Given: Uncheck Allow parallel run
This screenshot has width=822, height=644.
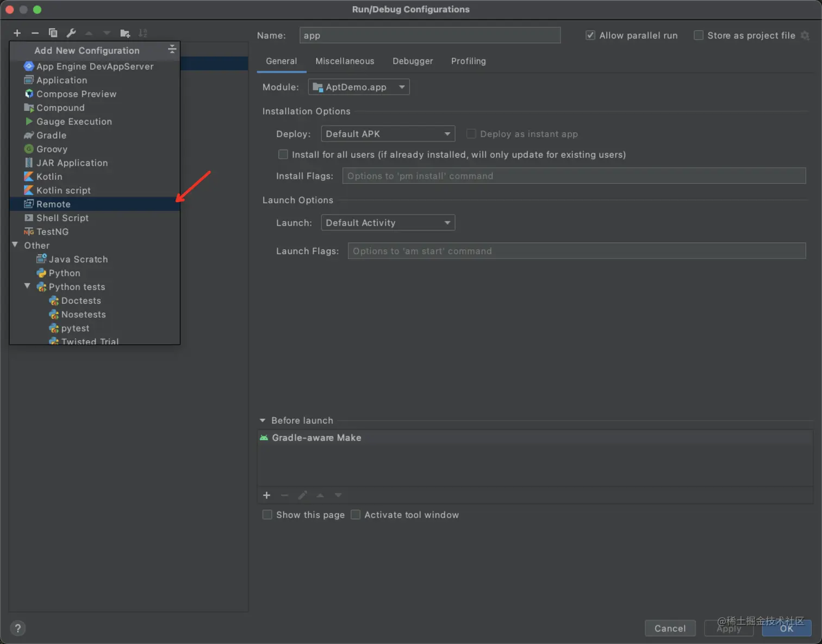Looking at the screenshot, I should click(590, 35).
